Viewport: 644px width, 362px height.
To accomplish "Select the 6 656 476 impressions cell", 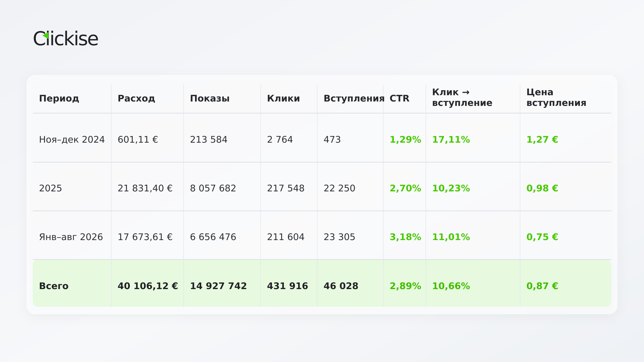I will point(213,237).
